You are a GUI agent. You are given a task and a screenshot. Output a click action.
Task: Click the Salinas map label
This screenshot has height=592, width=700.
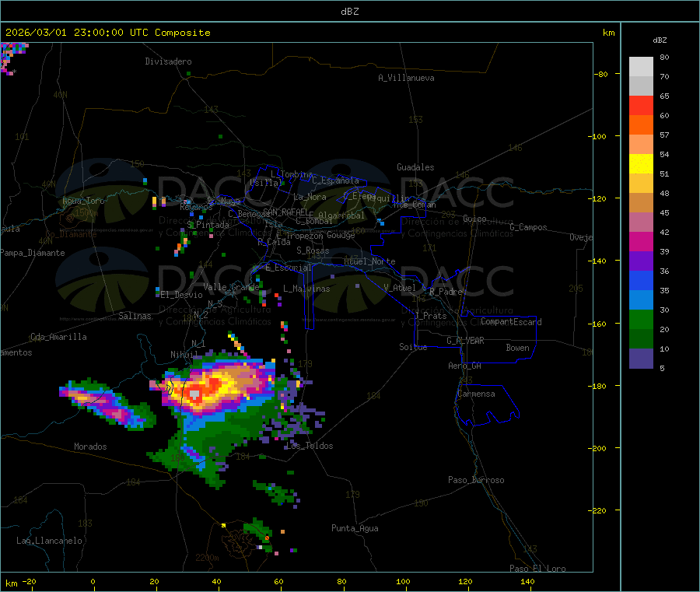135,316
